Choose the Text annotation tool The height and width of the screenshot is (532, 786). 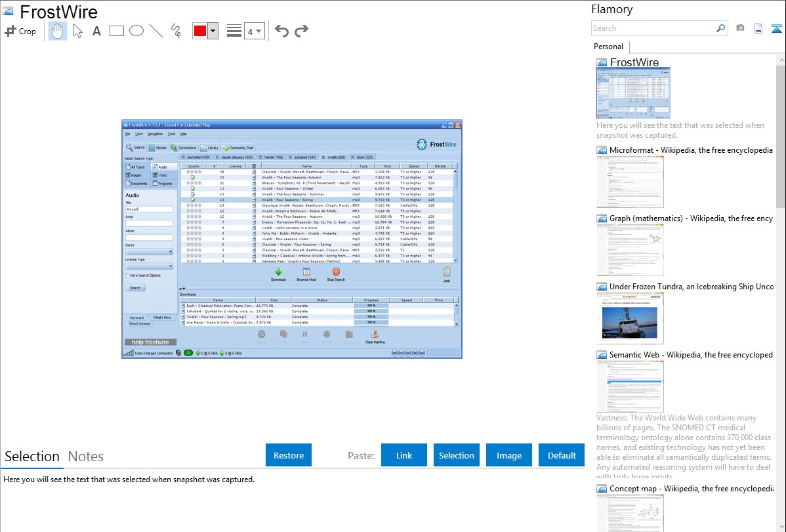point(96,31)
